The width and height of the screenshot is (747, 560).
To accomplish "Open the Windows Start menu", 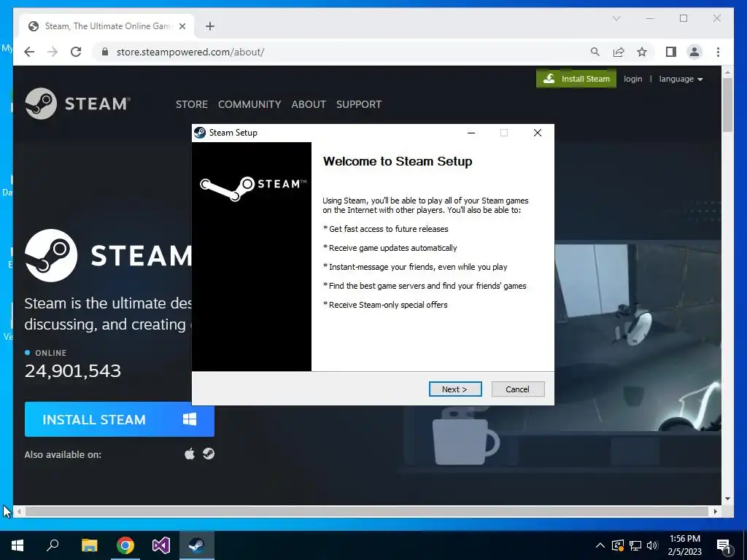I will [x=18, y=545].
